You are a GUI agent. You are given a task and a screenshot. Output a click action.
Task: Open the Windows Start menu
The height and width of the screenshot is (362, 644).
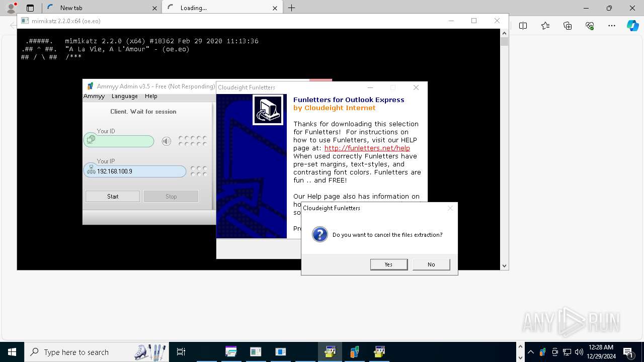(x=12, y=352)
